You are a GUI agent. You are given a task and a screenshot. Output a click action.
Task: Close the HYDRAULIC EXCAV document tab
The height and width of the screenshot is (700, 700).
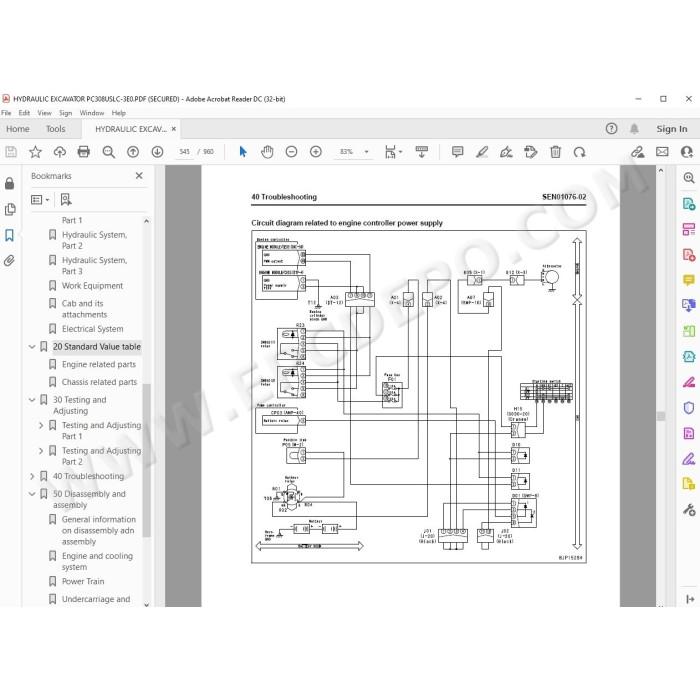[x=174, y=129]
